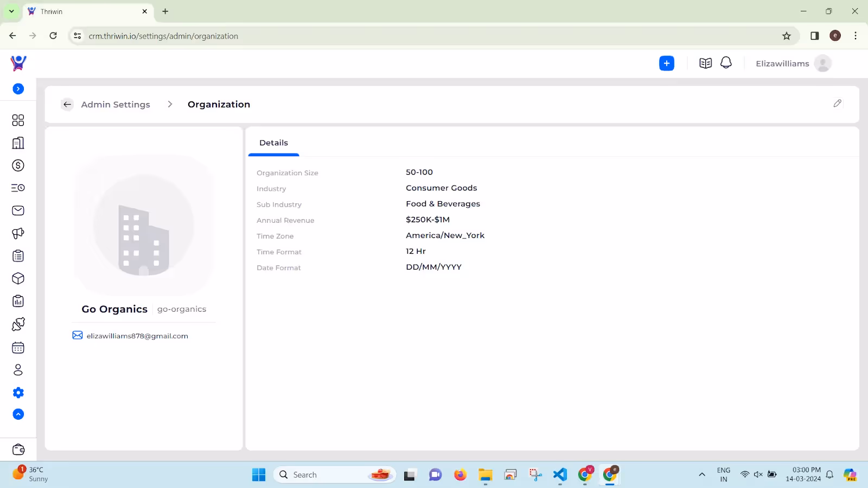Click the DD/MM/YYYY date format value

click(433, 267)
